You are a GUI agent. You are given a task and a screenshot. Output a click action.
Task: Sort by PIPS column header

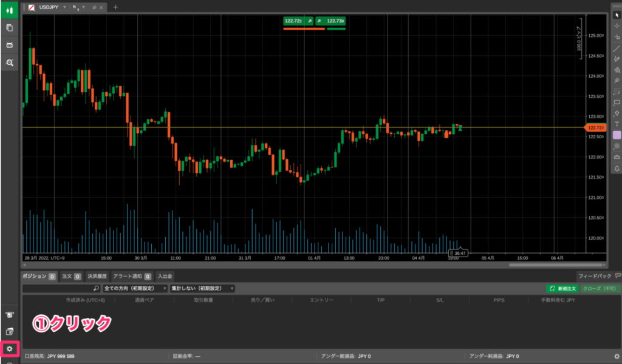coord(499,300)
